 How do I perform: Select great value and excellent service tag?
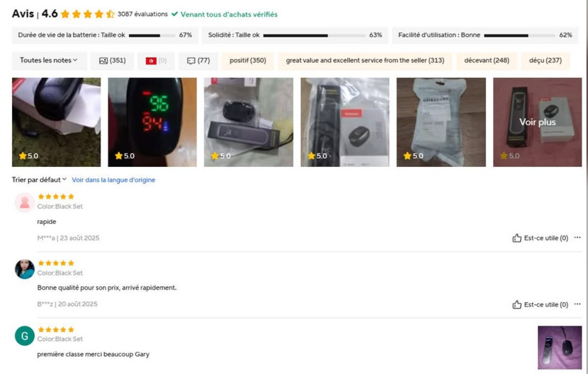pos(365,61)
